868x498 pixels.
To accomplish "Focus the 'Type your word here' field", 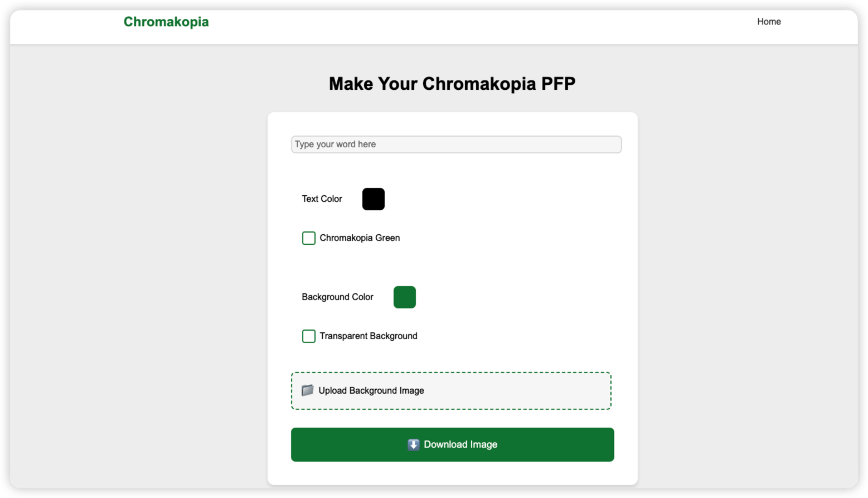I will [x=456, y=144].
